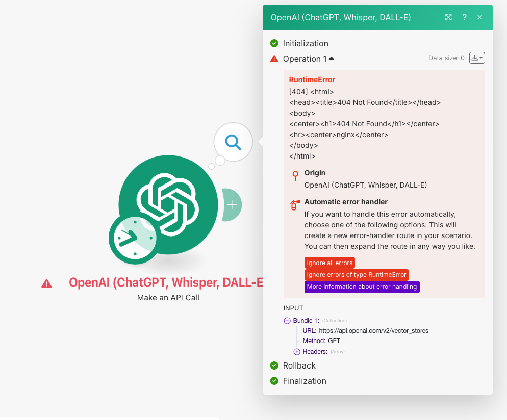Click Ignore all errors button
The height and width of the screenshot is (420, 507).
coord(329,263)
